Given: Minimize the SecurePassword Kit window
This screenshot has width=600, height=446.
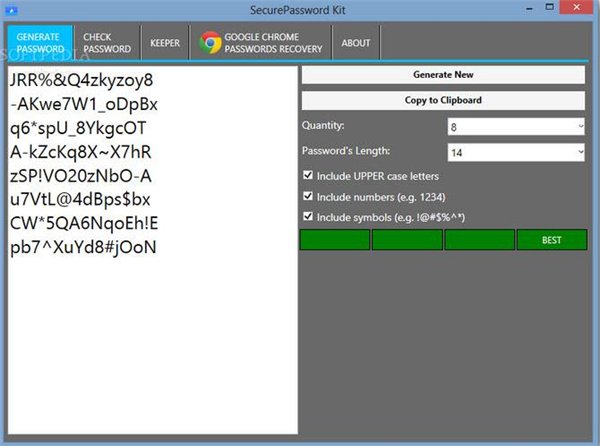Looking at the screenshot, I should click(530, 9).
